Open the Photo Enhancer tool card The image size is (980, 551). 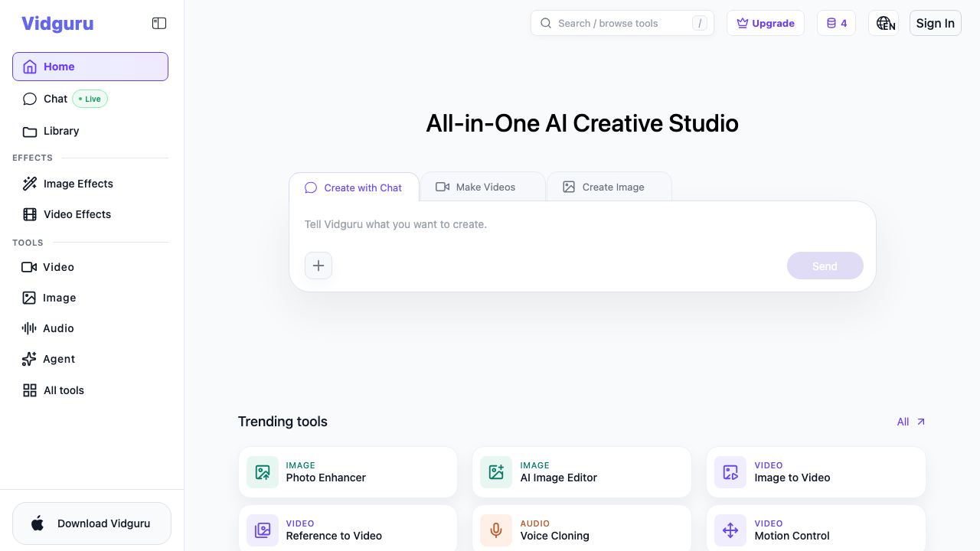(x=348, y=472)
